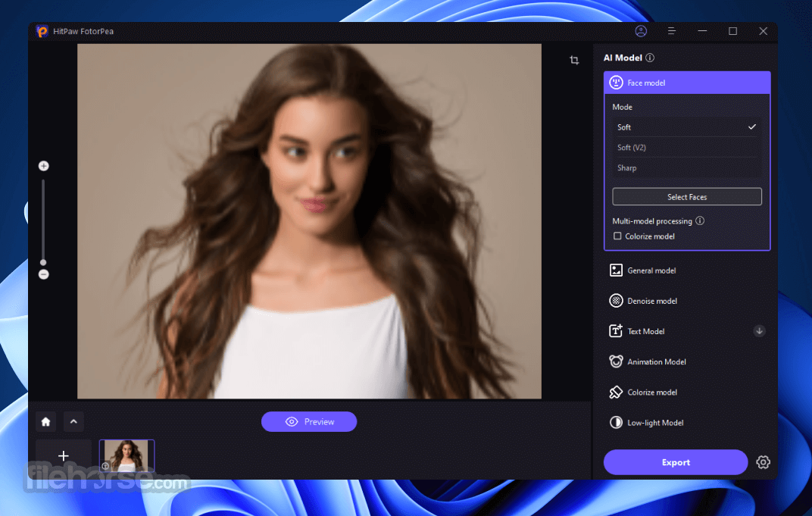Viewport: 812px width, 516px height.
Task: Minimize the HitPaw FotorPea window
Action: (x=702, y=31)
